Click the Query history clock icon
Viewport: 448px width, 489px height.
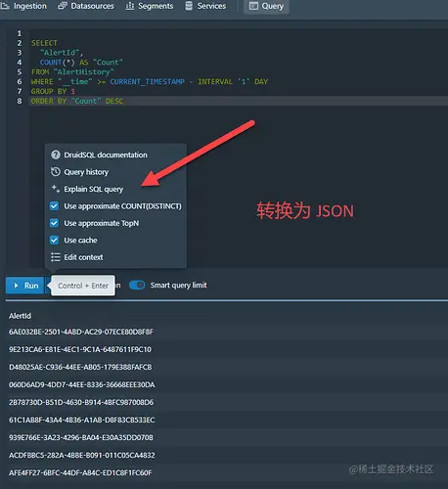[56, 171]
